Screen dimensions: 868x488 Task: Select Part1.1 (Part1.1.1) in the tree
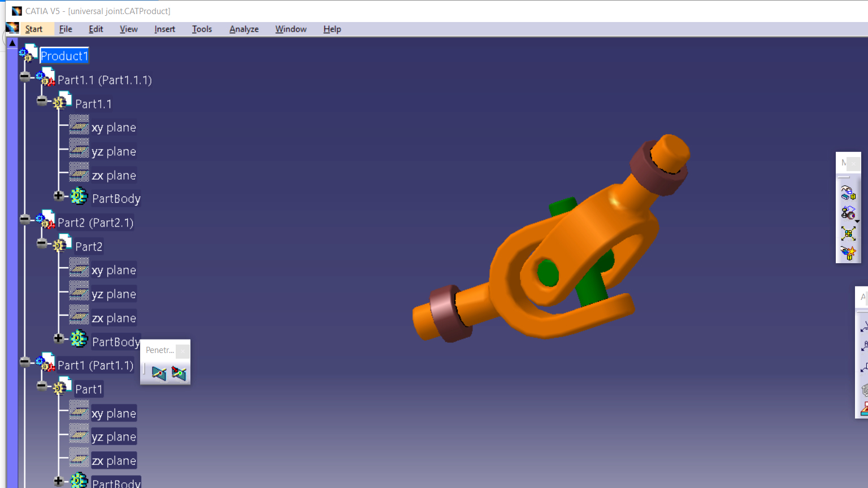(105, 80)
